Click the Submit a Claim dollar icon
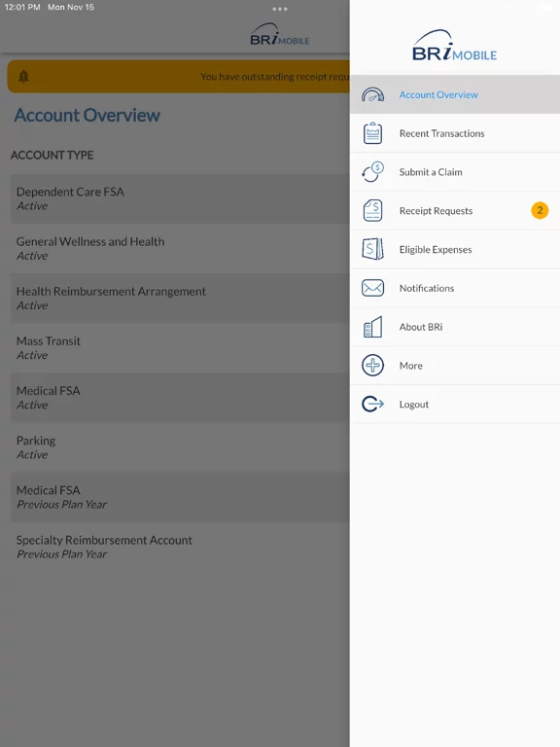 point(372,172)
